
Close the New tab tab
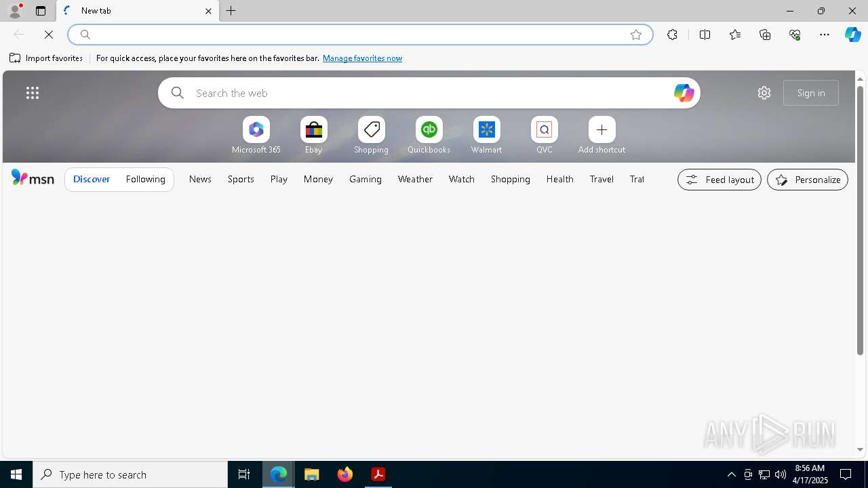pos(208,11)
